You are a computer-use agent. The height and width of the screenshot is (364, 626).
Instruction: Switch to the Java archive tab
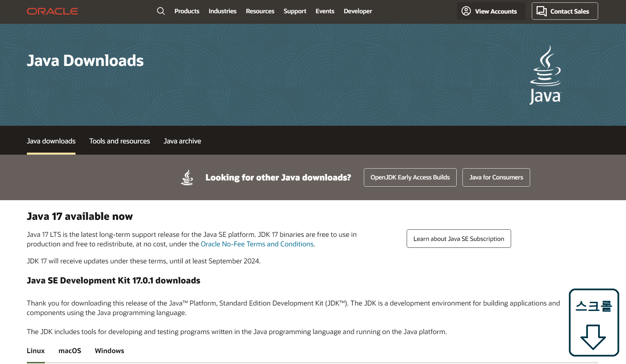coord(182,141)
